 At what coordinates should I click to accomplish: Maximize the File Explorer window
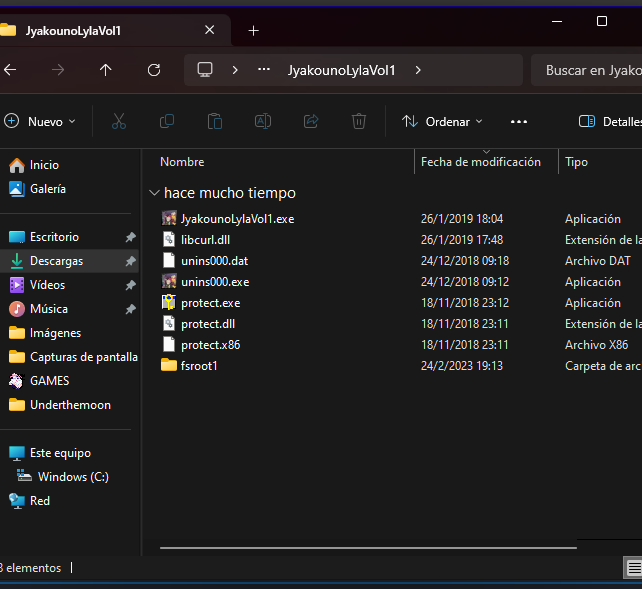601,21
